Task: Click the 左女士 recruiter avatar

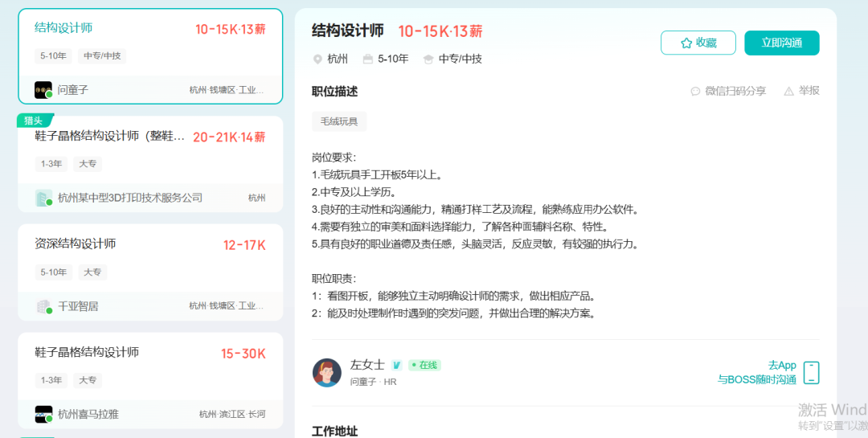Action: point(327,373)
